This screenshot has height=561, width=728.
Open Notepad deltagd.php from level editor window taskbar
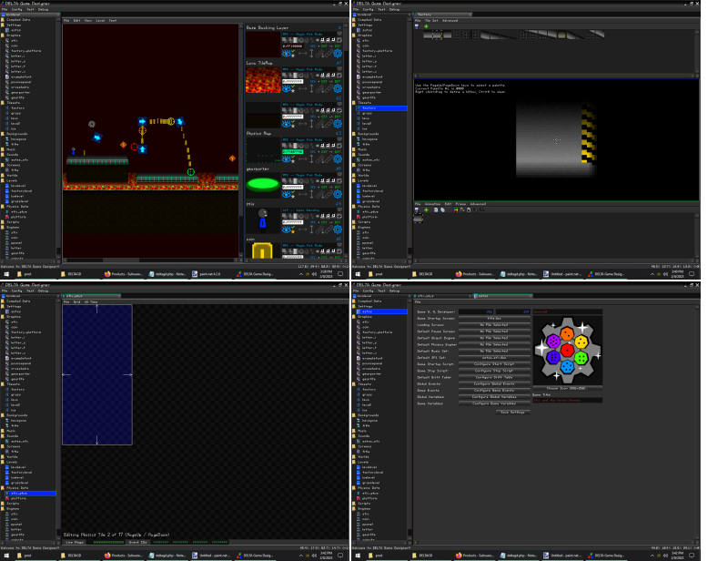(167, 274)
